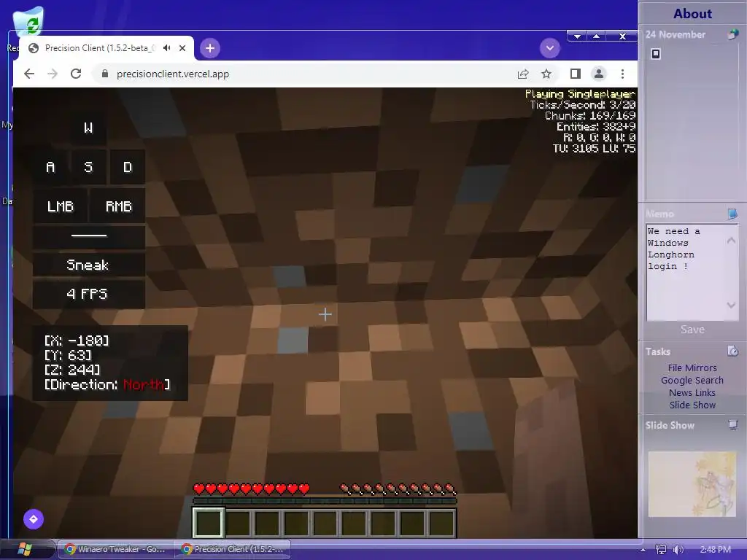Click the Ticks/Second debug line
The width and height of the screenshot is (747, 560).
point(583,105)
